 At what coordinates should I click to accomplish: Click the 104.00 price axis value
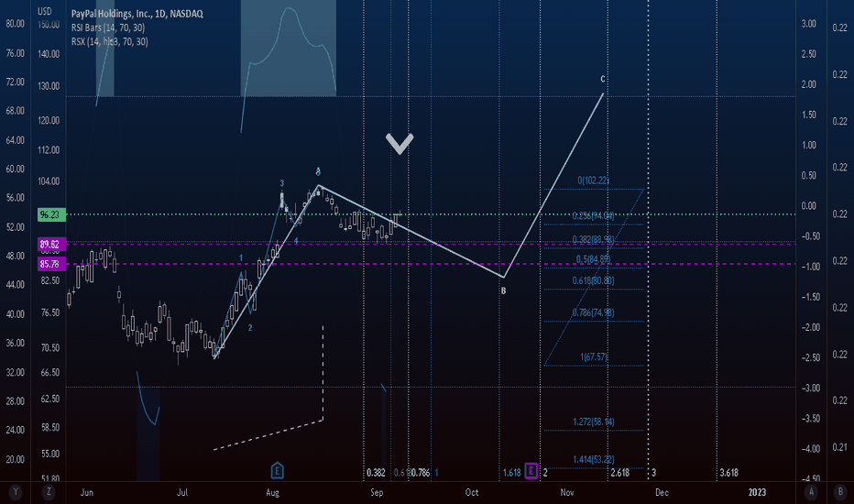49,181
